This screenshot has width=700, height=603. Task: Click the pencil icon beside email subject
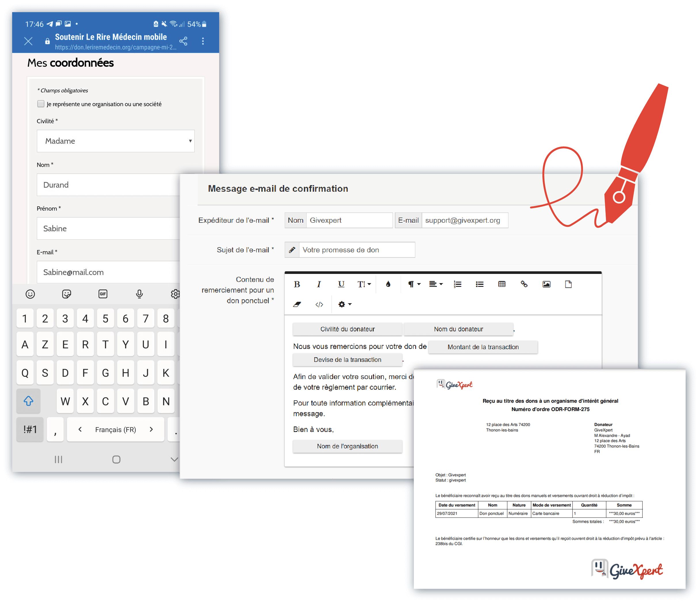292,250
